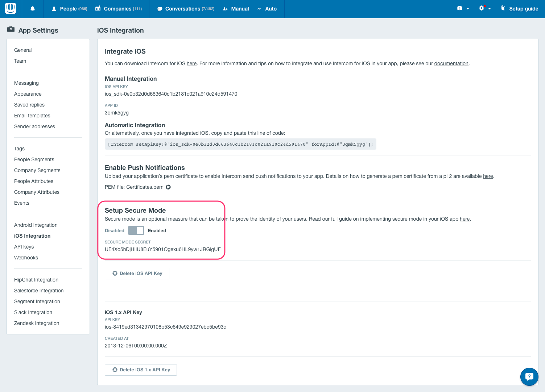The width and height of the screenshot is (545, 392).
Task: Click the created-at date 2013-12-06
Action: [x=136, y=346]
